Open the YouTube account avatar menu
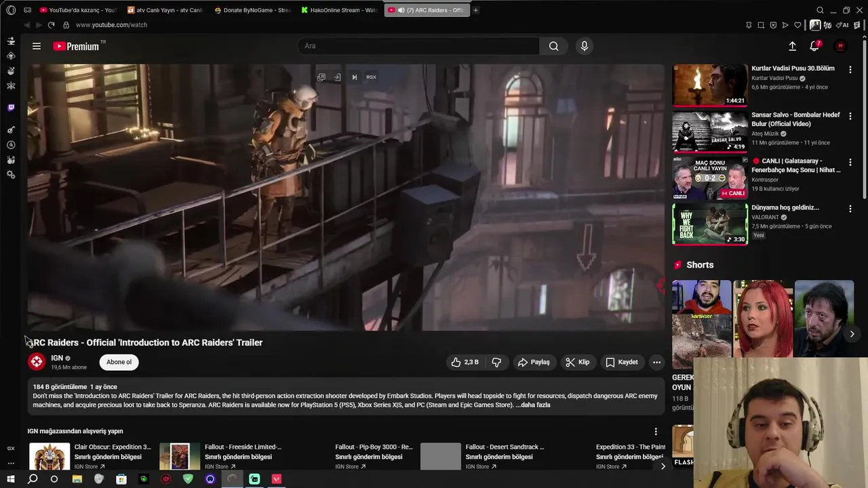 pyautogui.click(x=840, y=46)
